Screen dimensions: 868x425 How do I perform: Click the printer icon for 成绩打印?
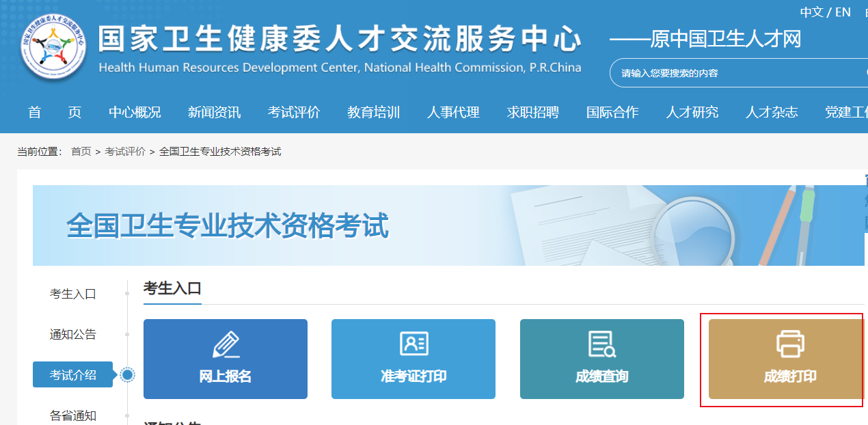[790, 344]
